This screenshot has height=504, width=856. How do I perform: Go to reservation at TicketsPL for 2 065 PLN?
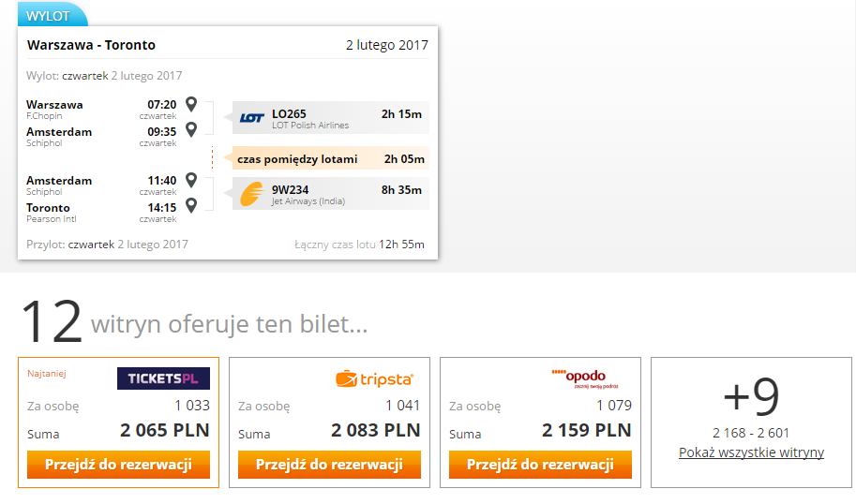[x=118, y=465]
